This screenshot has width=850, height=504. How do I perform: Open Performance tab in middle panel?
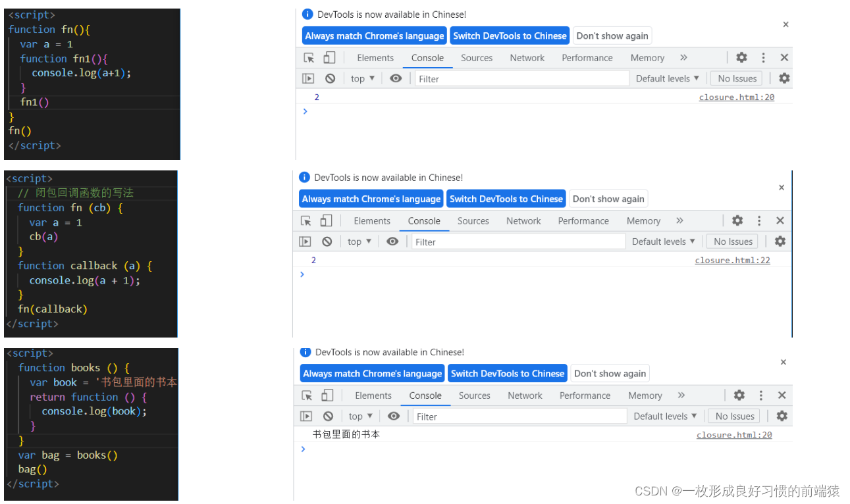(583, 221)
